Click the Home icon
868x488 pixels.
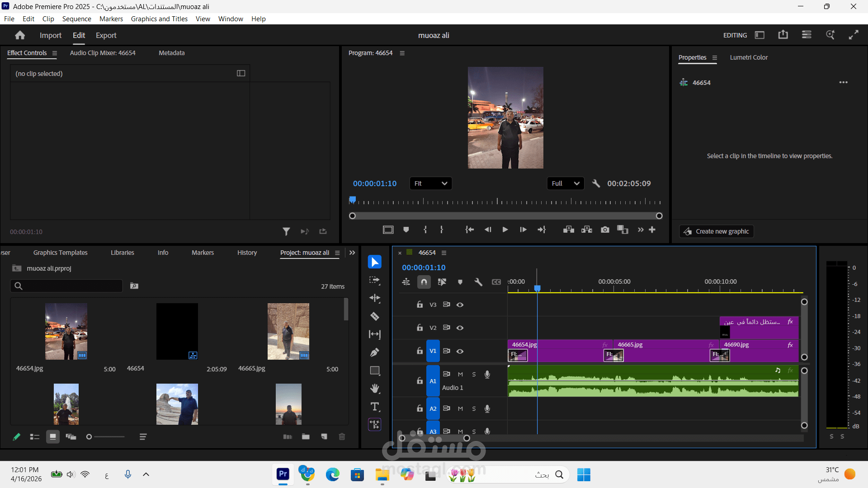coord(20,35)
